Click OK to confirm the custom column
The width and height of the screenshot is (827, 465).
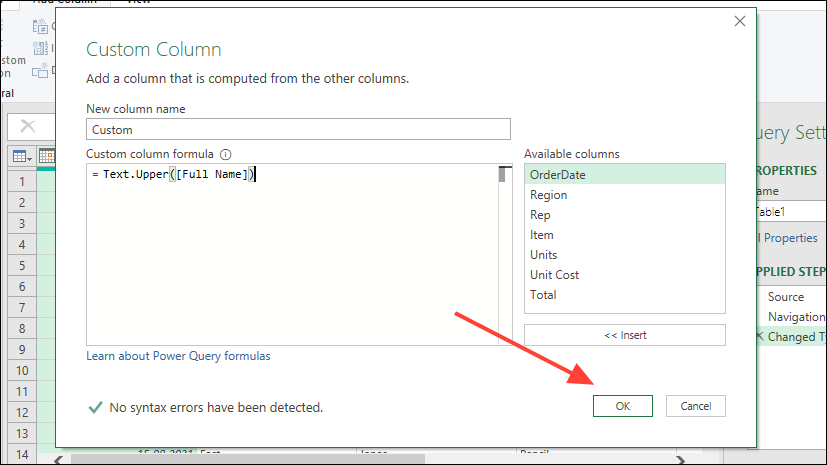pos(622,406)
